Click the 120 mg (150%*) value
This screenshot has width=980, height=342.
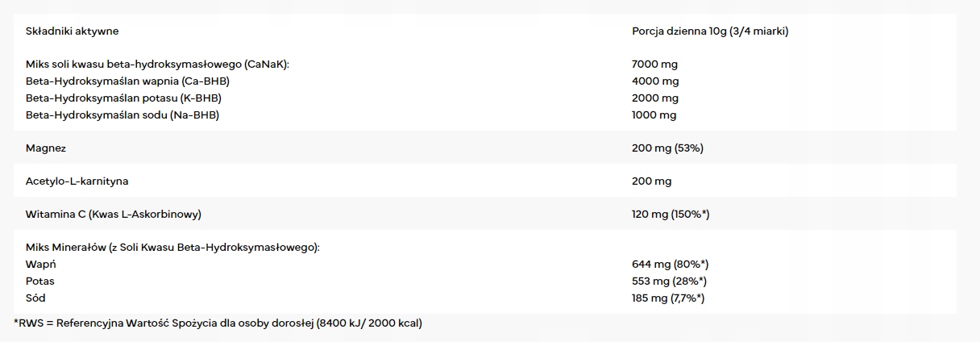point(671,215)
